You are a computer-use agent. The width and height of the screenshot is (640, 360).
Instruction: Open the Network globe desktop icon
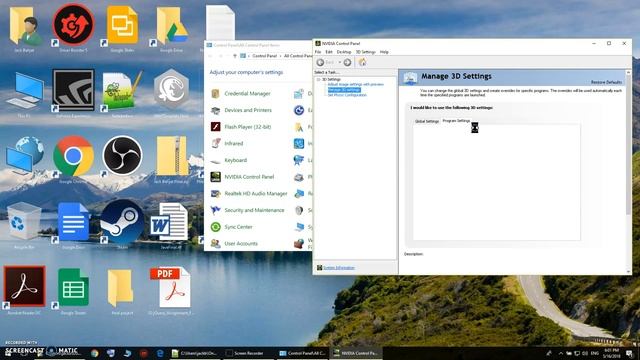click(x=24, y=157)
